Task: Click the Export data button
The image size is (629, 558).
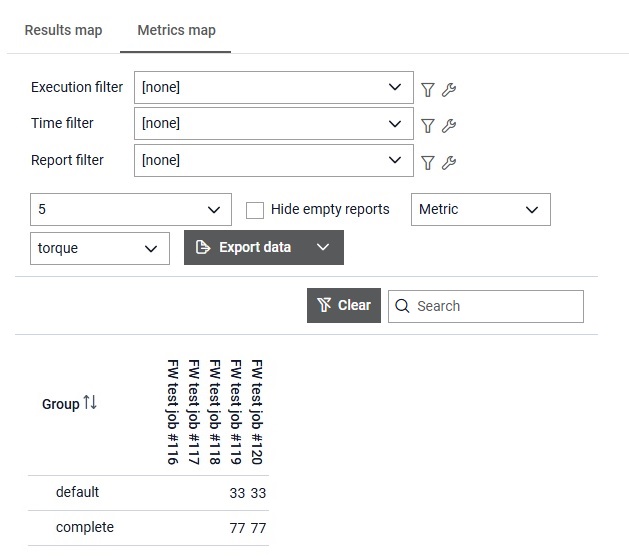Action: tap(244, 248)
